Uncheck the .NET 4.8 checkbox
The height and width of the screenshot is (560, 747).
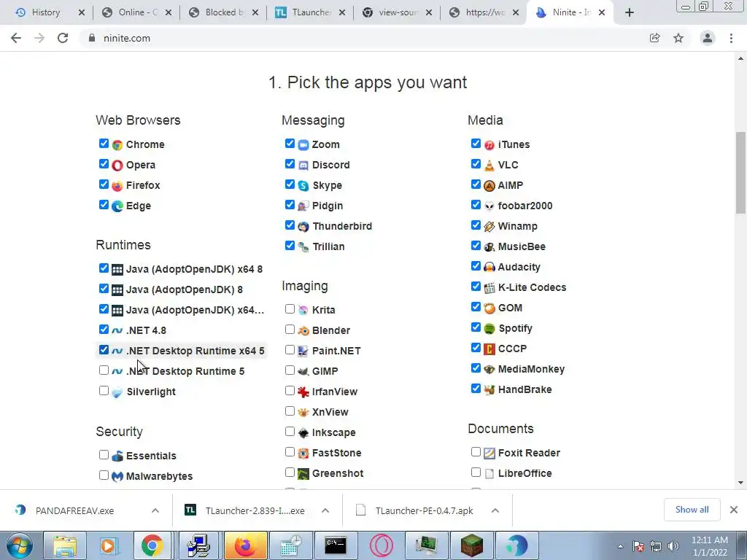pos(104,329)
